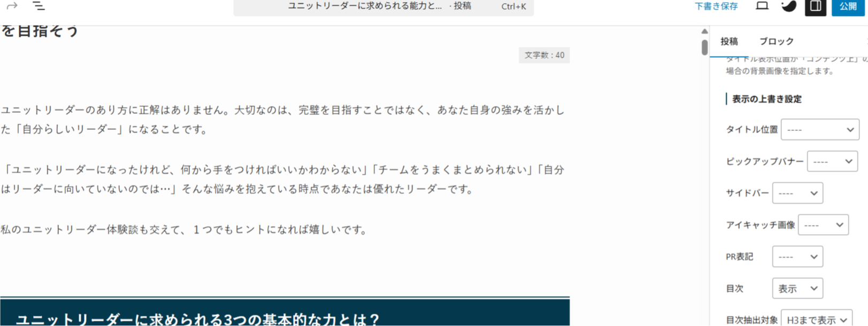Open the PR表記 dropdown
868x326 pixels.
(x=797, y=257)
